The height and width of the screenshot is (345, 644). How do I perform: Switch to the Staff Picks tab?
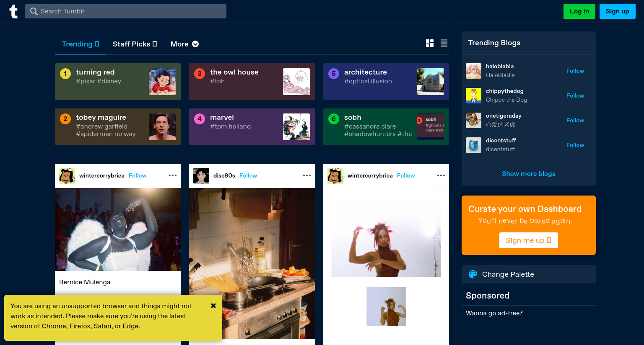tap(135, 44)
